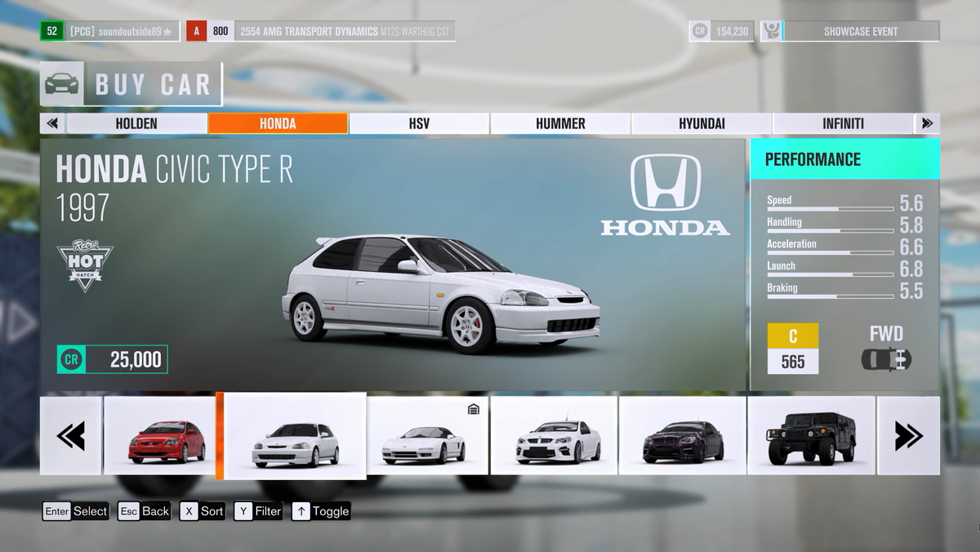Advance the car carousel right double-arrow
Viewport: 980px width, 552px height.
(x=909, y=435)
